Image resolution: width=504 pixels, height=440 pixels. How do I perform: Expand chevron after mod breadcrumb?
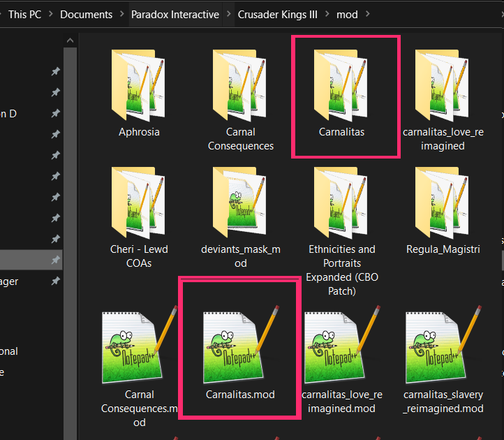pos(367,14)
